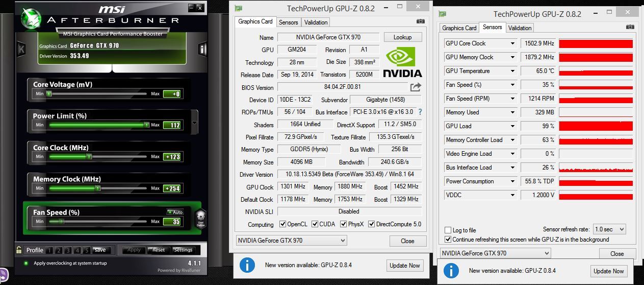The image size is (644, 285).
Task: Click the User Define fan gear icon
Action: click(200, 219)
